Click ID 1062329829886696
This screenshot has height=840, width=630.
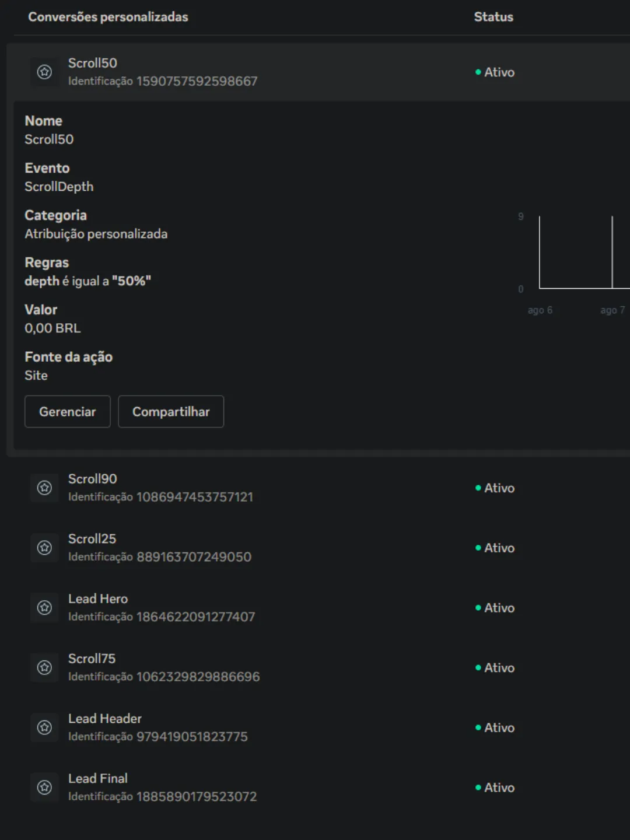coord(198,677)
